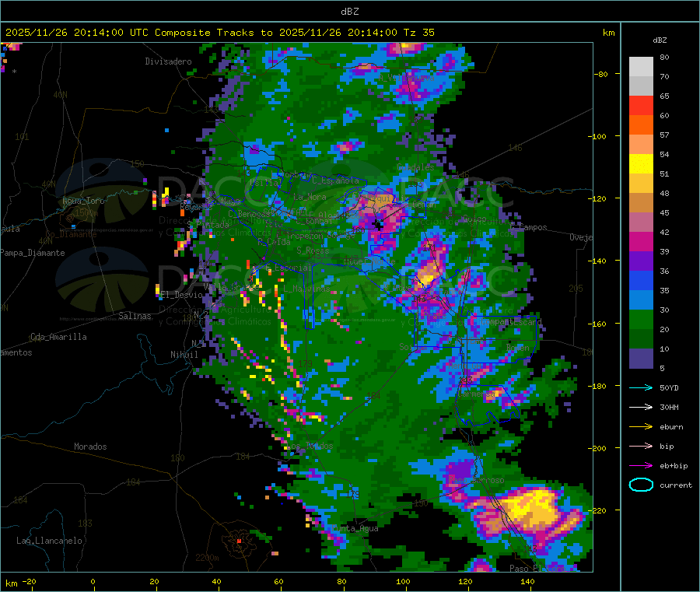This screenshot has height=592, width=700.
Task: Click the '-20' tick on bottom km axis
Action: tap(29, 581)
